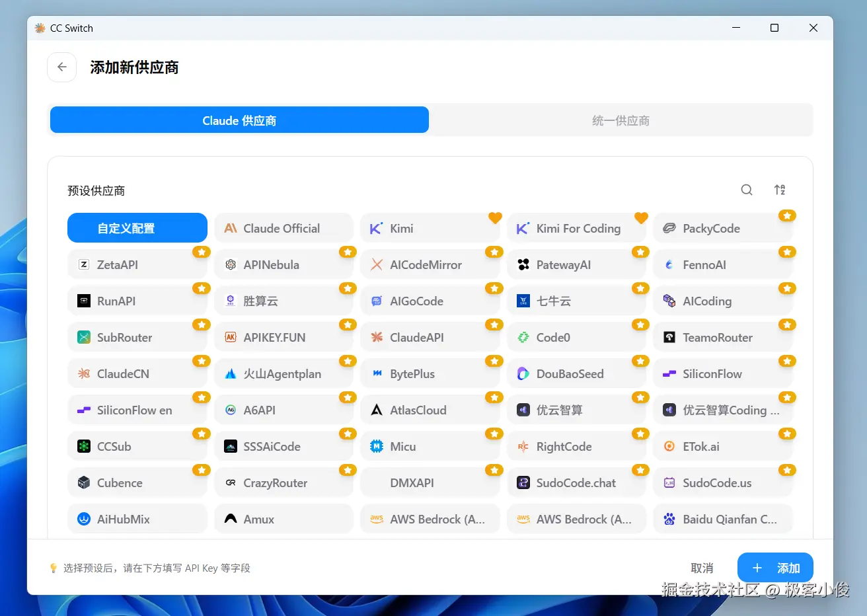
Task: Switch to the Claude 供应商 tab
Action: (239, 120)
